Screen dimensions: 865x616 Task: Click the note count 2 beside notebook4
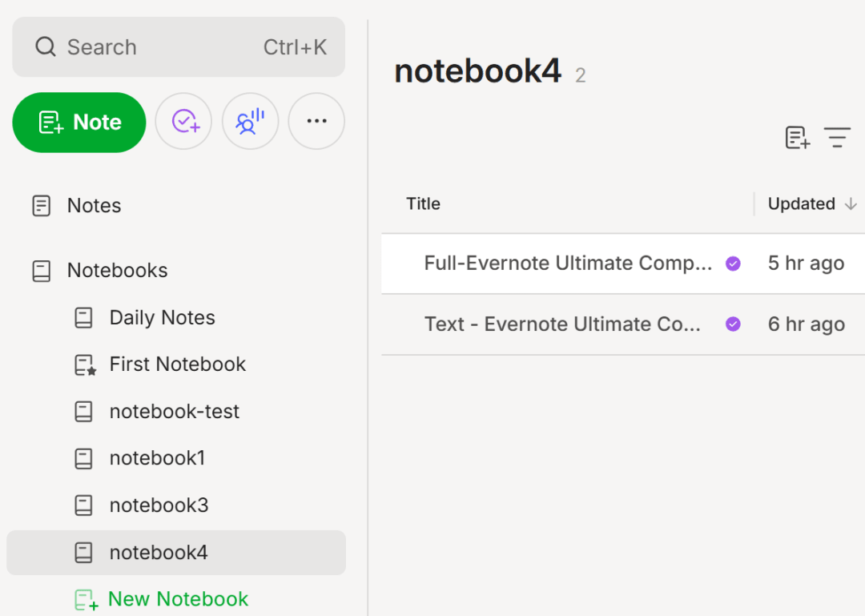[x=581, y=75]
